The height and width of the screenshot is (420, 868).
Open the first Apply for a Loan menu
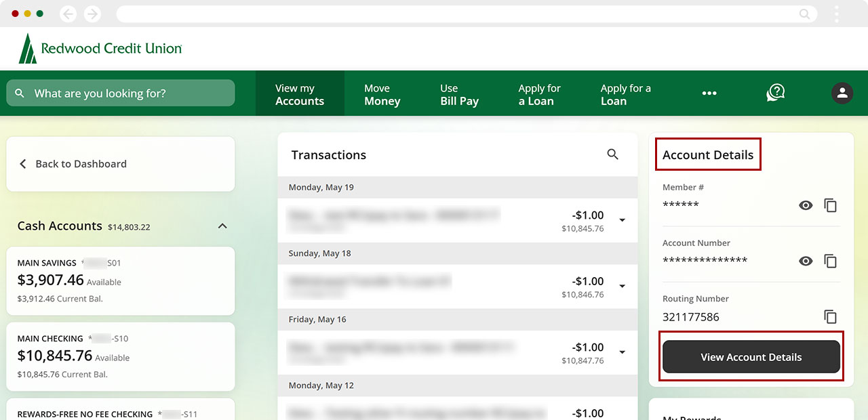[539, 94]
